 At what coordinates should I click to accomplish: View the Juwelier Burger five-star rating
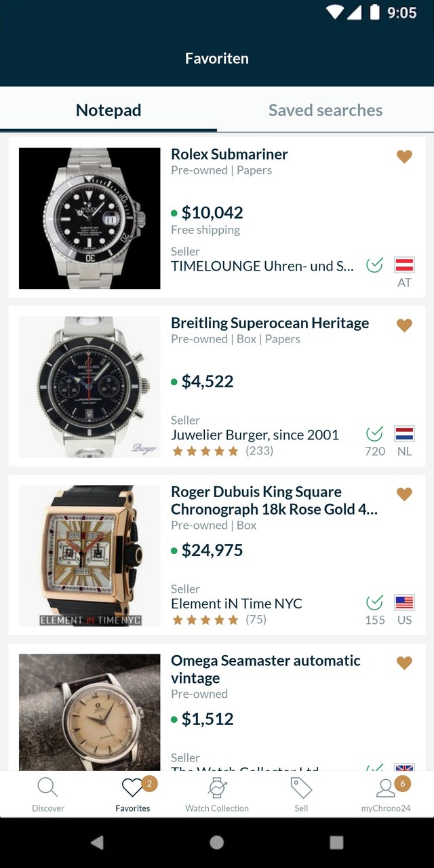205,451
